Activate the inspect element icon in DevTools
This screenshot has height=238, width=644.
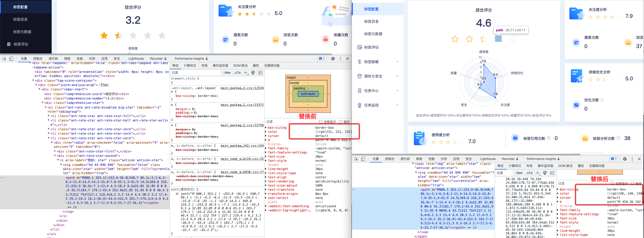(x=4, y=59)
